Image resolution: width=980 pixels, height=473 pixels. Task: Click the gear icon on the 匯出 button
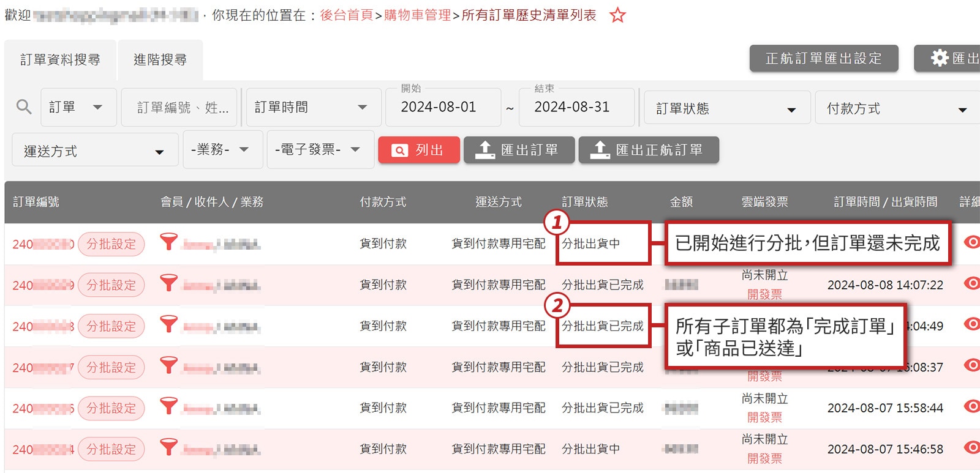(940, 58)
